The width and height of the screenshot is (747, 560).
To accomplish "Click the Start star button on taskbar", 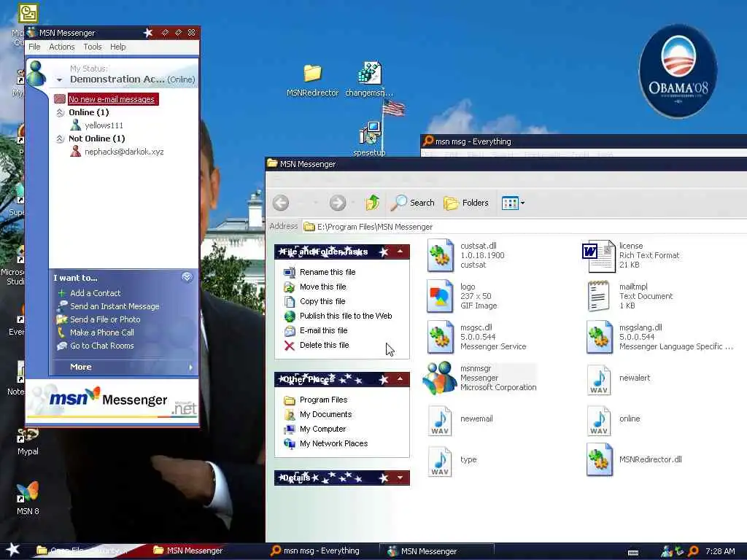I will (13, 550).
